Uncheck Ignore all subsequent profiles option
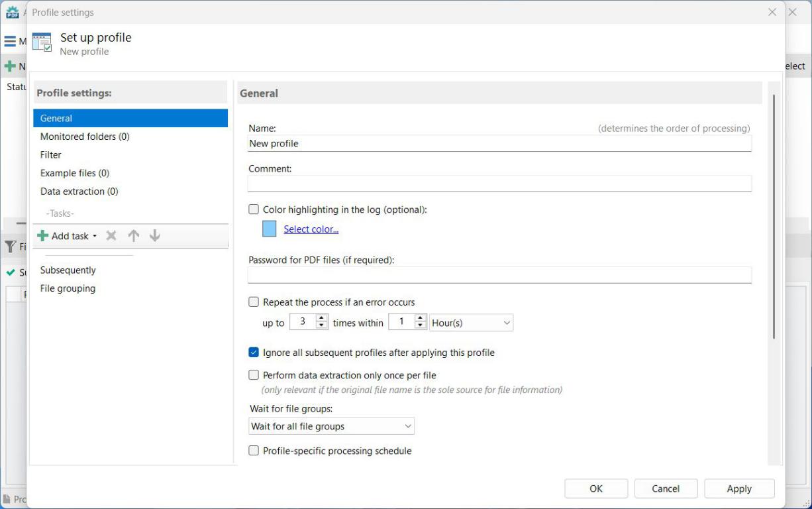Screen dimensions: 812x509 tap(254, 353)
